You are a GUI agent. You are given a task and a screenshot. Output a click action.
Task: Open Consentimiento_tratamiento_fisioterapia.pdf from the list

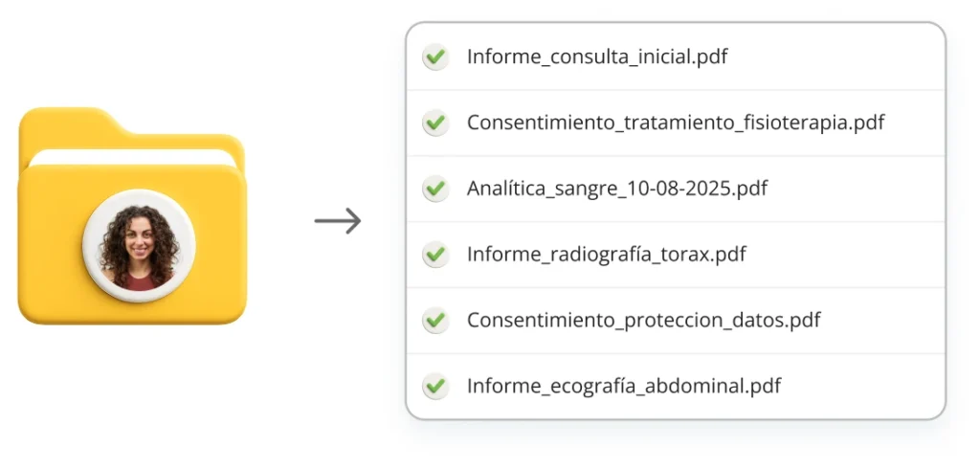pyautogui.click(x=676, y=123)
